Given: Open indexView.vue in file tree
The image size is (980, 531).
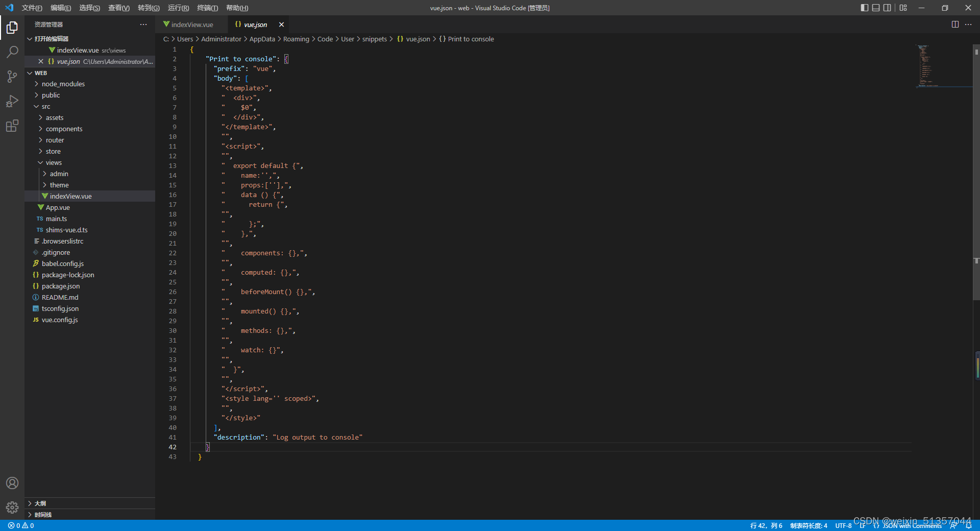Looking at the screenshot, I should click(90, 196).
